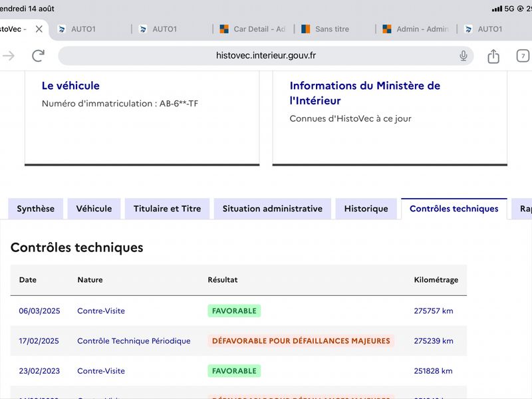Tap the microphone icon in address bar
Viewport: 532px width, 399px height.
[x=463, y=56]
